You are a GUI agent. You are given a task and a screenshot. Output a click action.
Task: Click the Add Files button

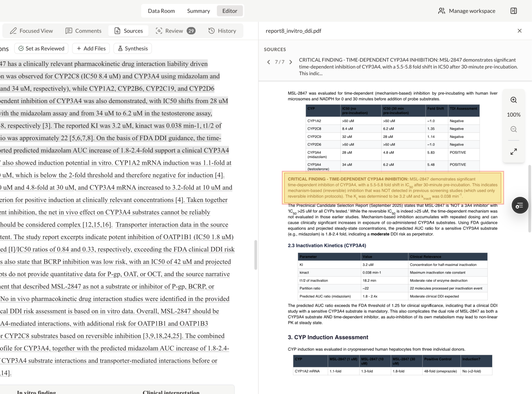91,48
